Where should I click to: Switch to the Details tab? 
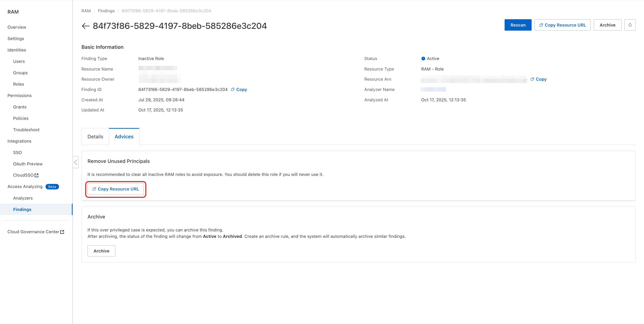tap(95, 137)
